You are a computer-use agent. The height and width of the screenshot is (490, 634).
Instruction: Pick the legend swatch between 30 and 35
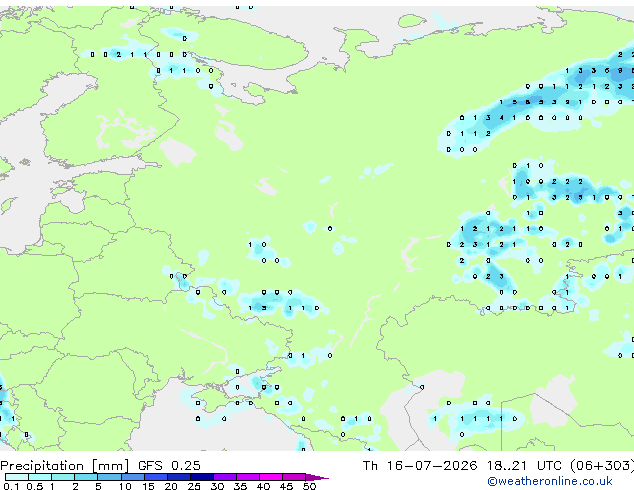(225, 477)
